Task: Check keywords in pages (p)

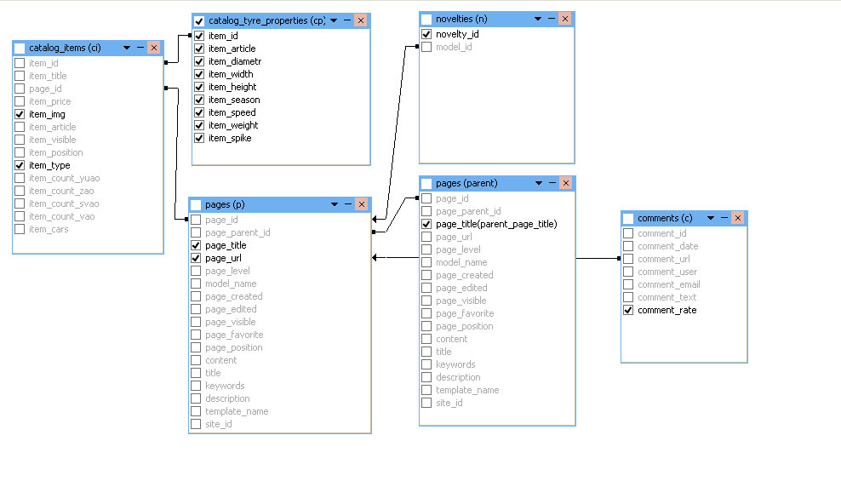Action: point(196,386)
